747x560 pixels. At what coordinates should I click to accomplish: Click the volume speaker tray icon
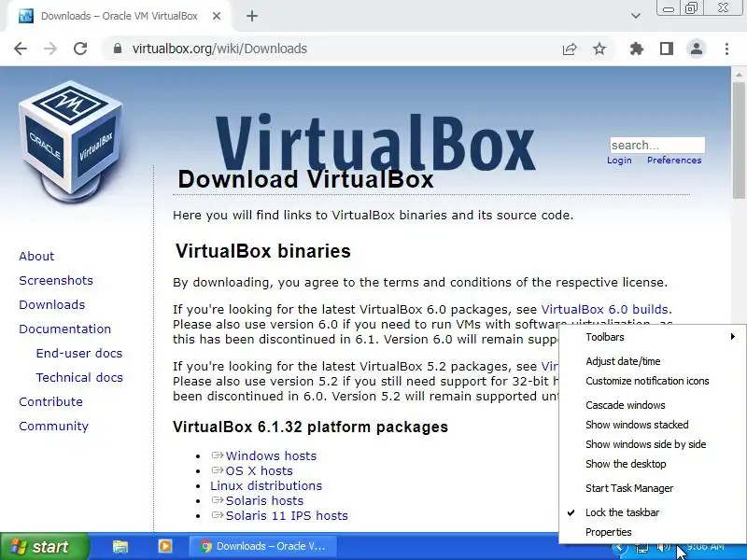tap(663, 547)
